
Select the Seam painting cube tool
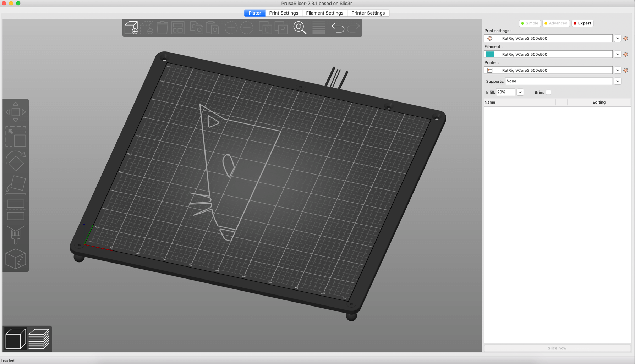tap(16, 259)
